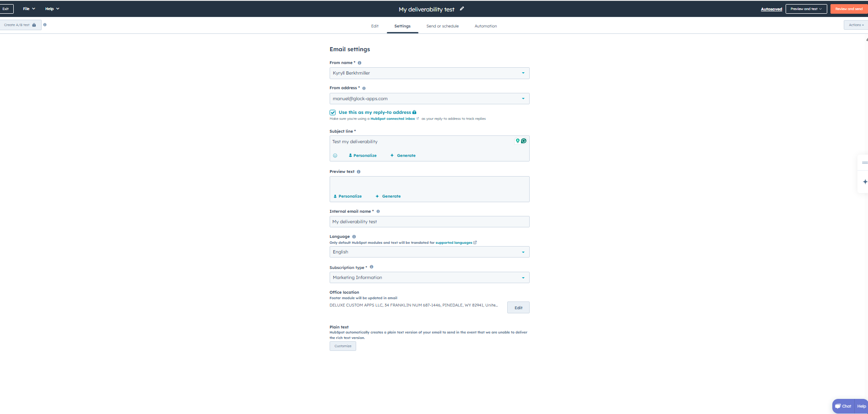Viewport: 868px width, 414px height.
Task: Click the Internal email name field
Action: tap(429, 222)
